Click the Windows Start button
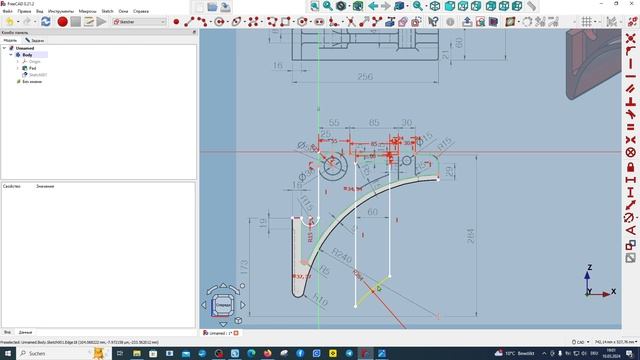The width and height of the screenshot is (640, 360). [8, 353]
